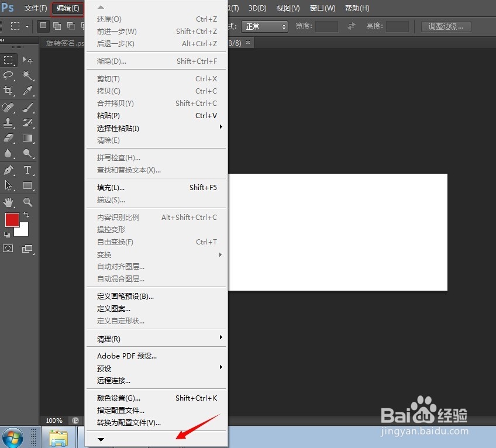Select the Horizontal Type tool
496x448 pixels.
(x=27, y=170)
